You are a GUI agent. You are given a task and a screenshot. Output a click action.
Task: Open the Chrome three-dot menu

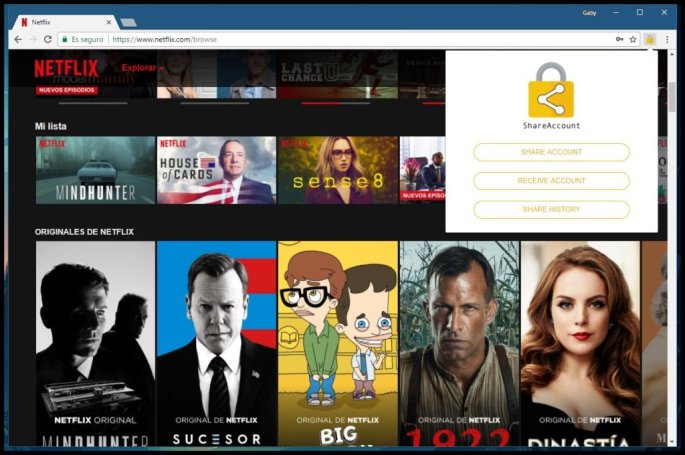tap(667, 39)
